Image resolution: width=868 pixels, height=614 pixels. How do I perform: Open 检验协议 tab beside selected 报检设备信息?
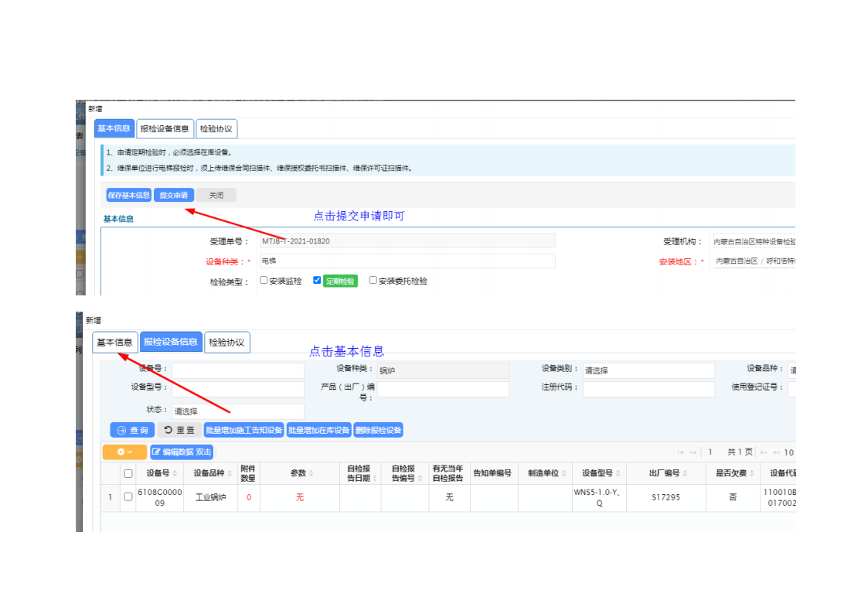227,342
